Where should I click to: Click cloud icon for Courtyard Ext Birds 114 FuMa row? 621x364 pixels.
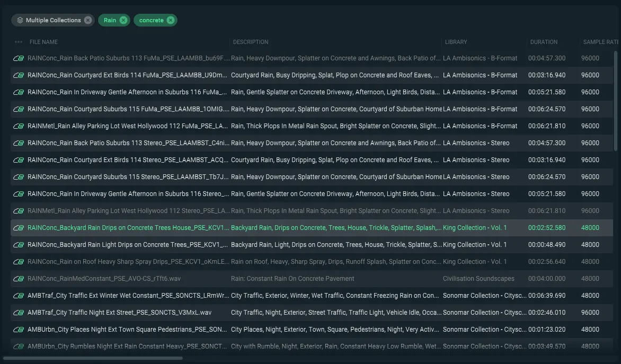(x=18, y=75)
